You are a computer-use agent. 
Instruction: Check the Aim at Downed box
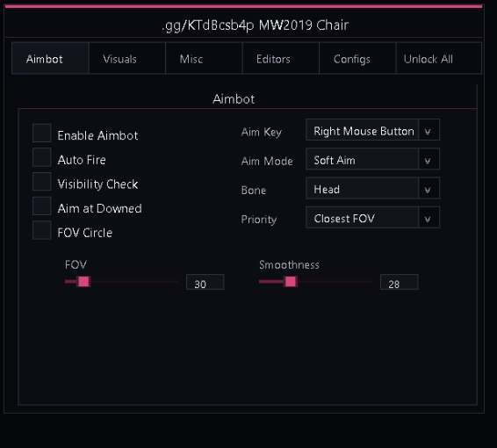(42, 206)
